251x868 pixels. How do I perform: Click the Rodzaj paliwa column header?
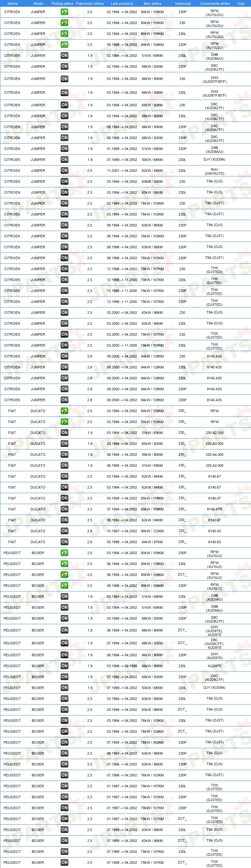click(62, 4)
